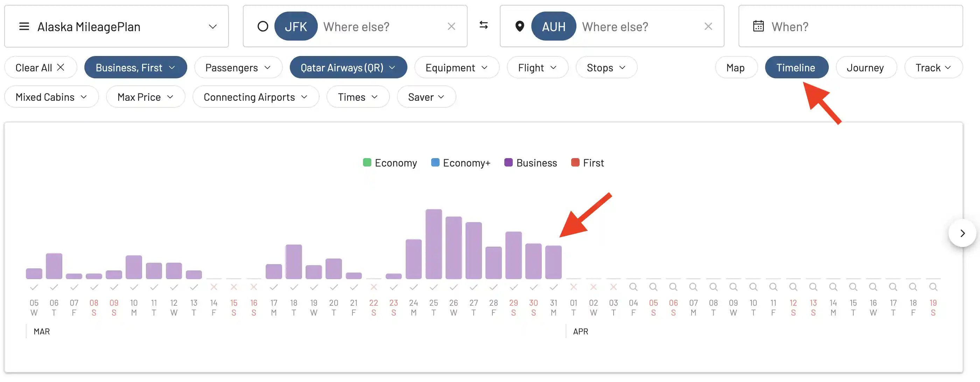980x382 pixels.
Task: Switch to the Journey view
Action: 866,68
